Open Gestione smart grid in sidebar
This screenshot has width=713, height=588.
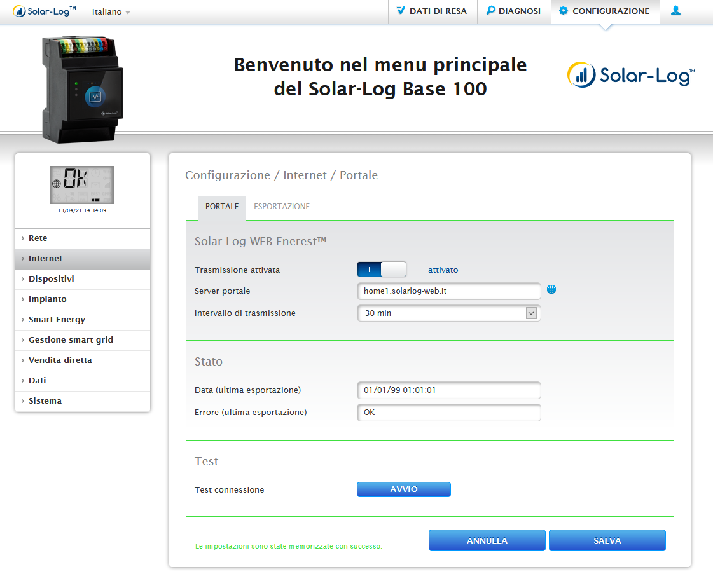coord(71,340)
